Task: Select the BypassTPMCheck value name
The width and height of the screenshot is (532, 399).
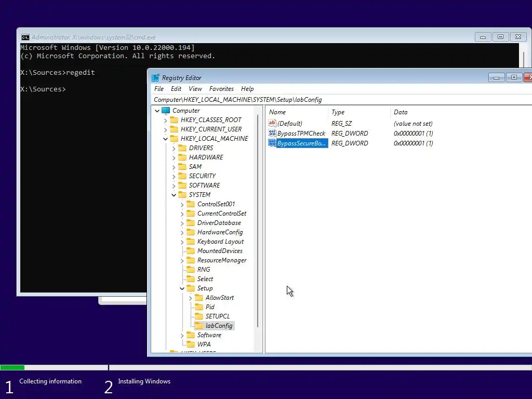Action: click(x=301, y=134)
